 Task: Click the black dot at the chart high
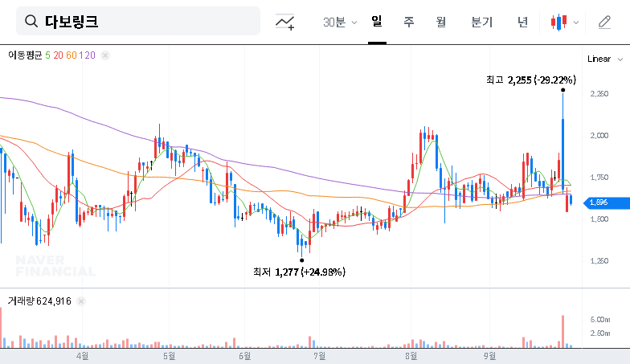[562, 90]
